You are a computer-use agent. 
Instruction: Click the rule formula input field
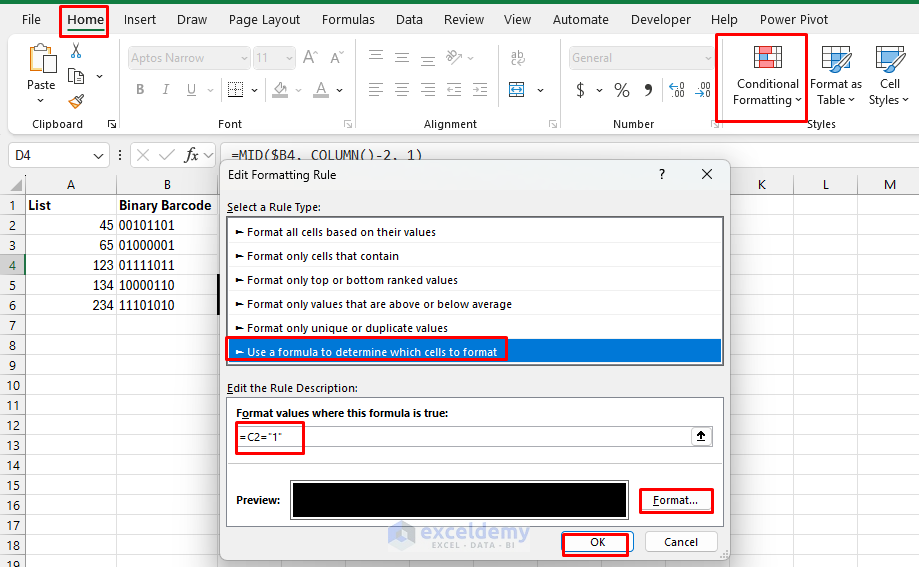pyautogui.click(x=463, y=437)
